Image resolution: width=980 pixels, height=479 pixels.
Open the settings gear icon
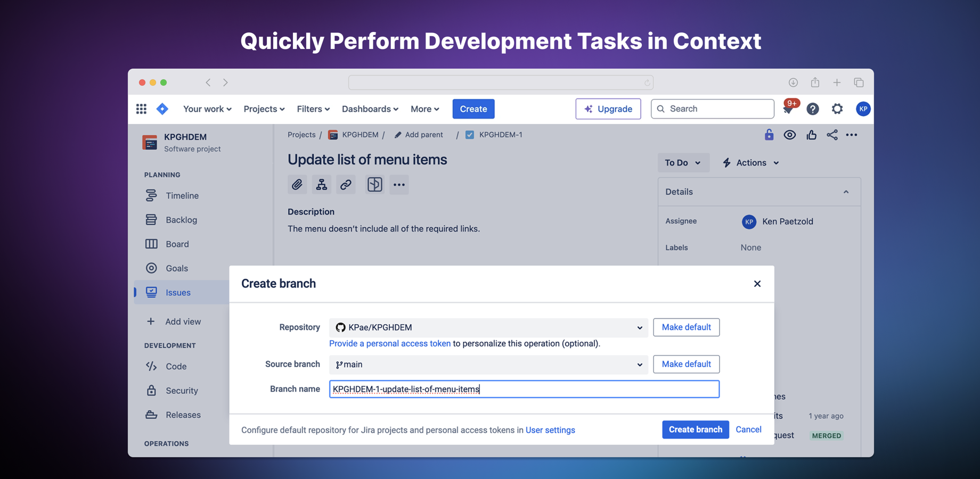[x=837, y=109]
